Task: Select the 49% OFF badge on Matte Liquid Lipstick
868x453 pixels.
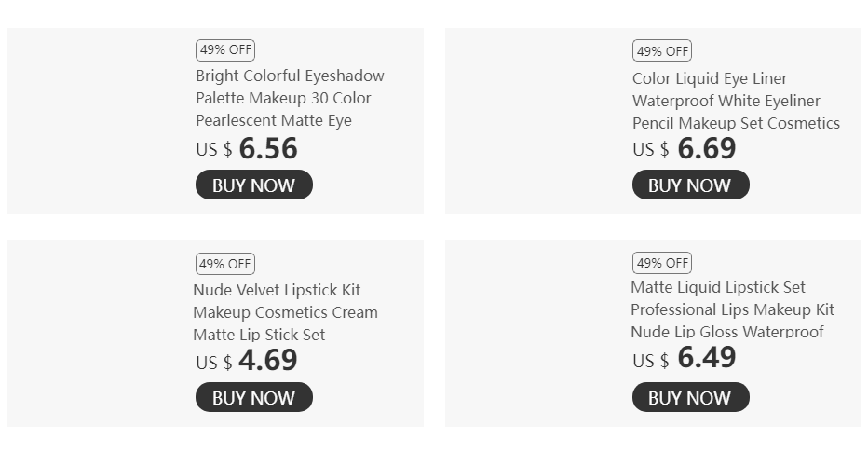Action: [662, 263]
